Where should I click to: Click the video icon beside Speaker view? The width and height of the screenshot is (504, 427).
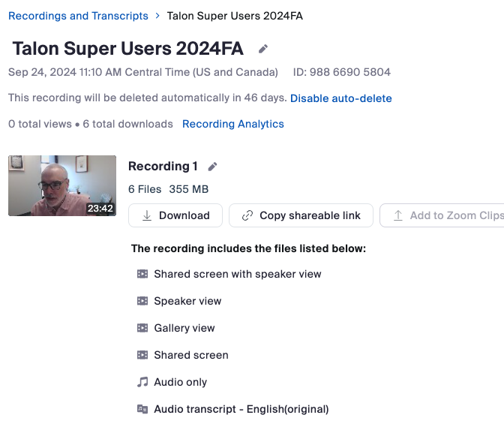142,301
